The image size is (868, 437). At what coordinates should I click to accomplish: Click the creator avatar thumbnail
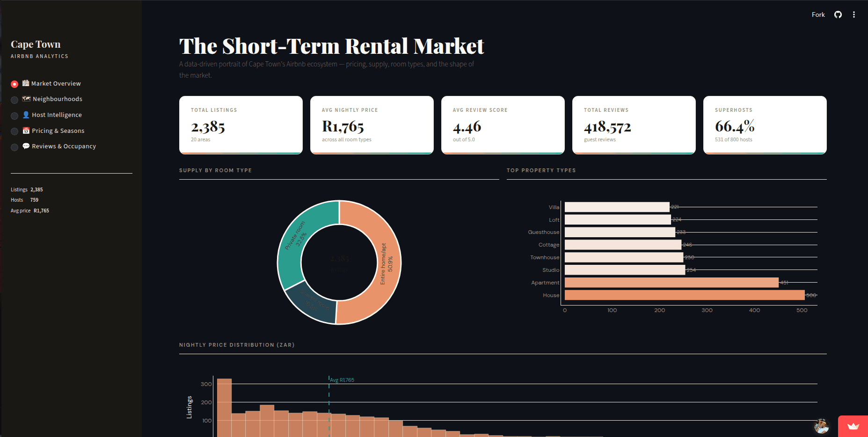[821, 426]
